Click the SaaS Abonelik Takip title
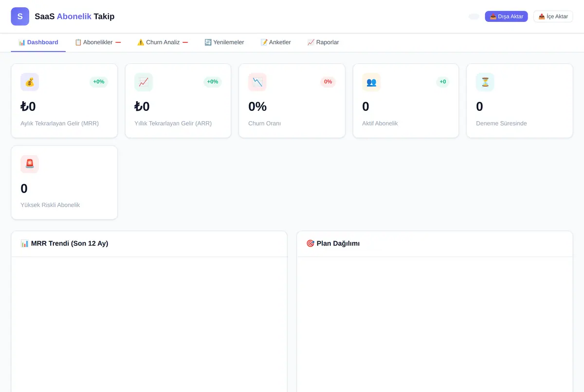Viewport: 584px width, 392px height. pyautogui.click(x=74, y=17)
